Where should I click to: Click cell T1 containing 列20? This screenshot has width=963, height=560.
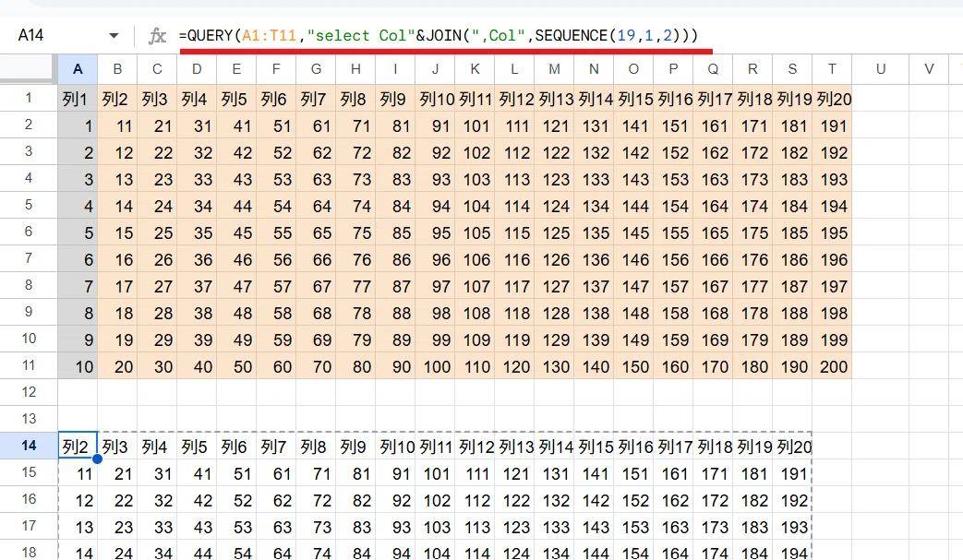pos(832,98)
